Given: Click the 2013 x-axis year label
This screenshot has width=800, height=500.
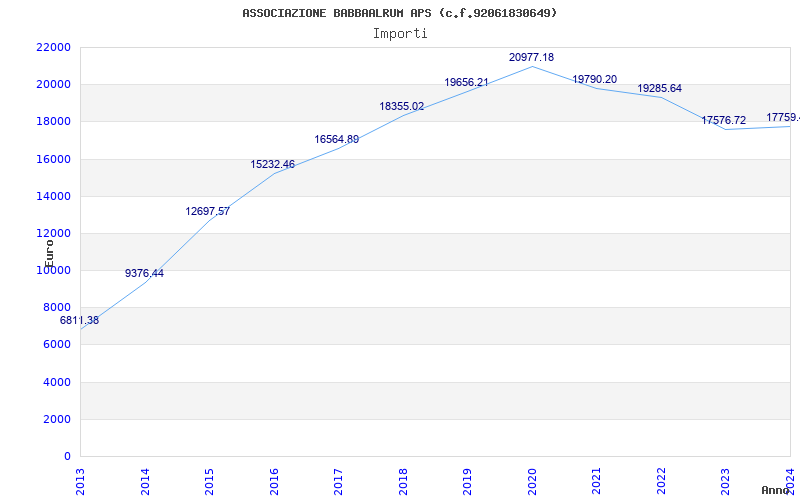Looking at the screenshot, I should pos(81,482).
